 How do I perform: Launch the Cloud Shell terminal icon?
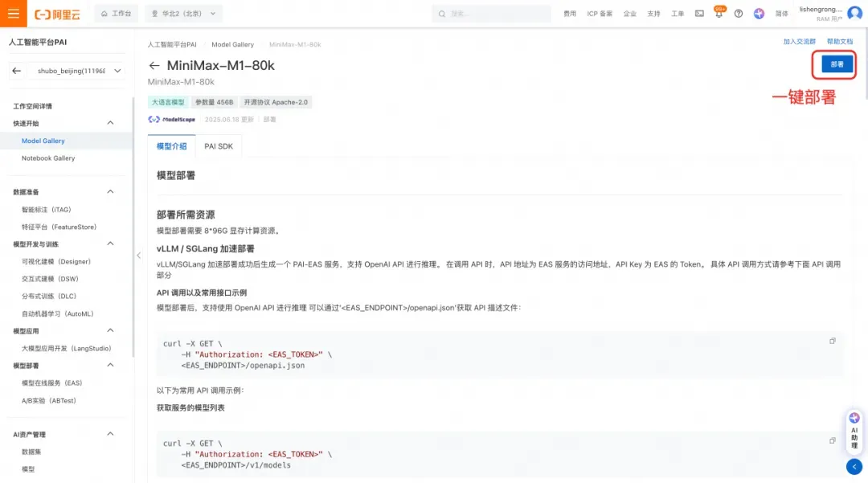point(700,14)
